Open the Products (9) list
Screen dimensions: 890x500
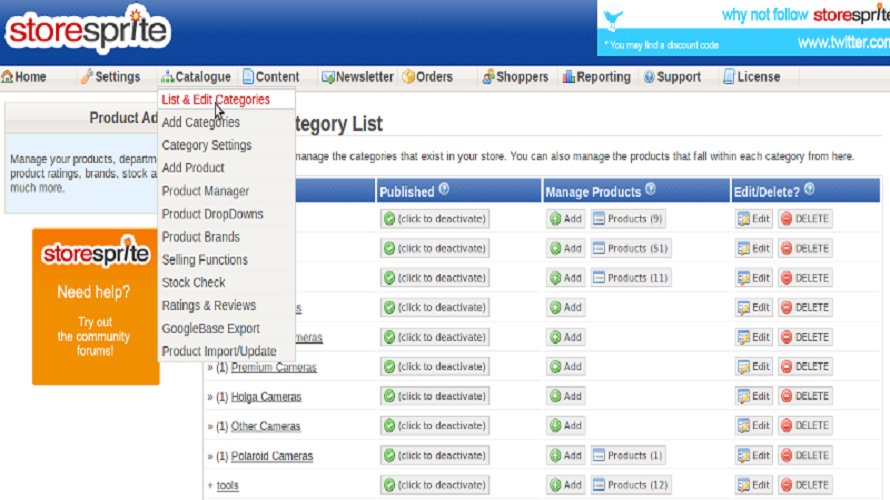628,219
